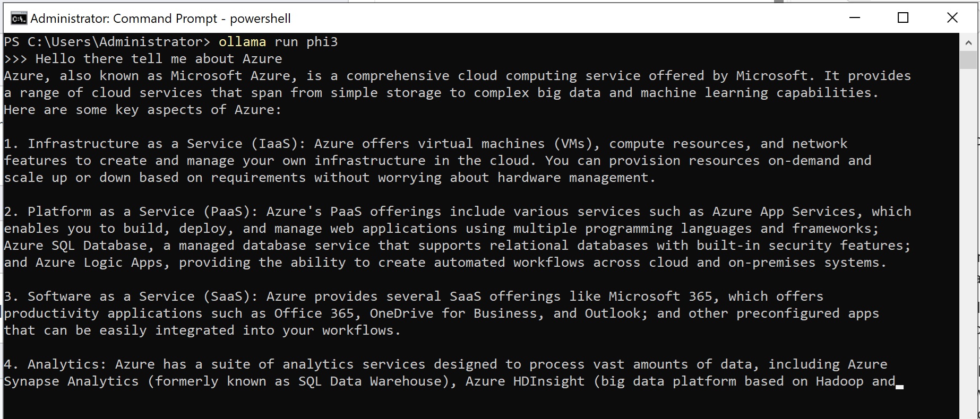The image size is (980, 419).
Task: Click the '>>>' ollama prompt marker
Action: (x=16, y=58)
